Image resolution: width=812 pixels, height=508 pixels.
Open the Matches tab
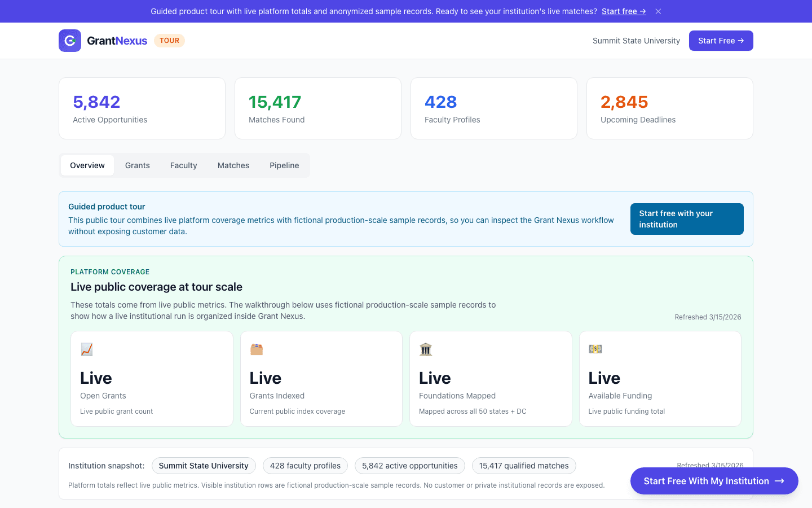[x=233, y=165]
